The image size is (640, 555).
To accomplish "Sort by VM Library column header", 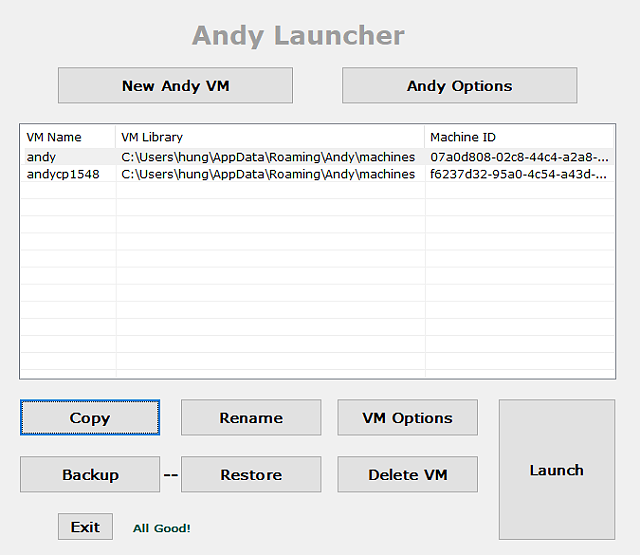I will (x=270, y=137).
